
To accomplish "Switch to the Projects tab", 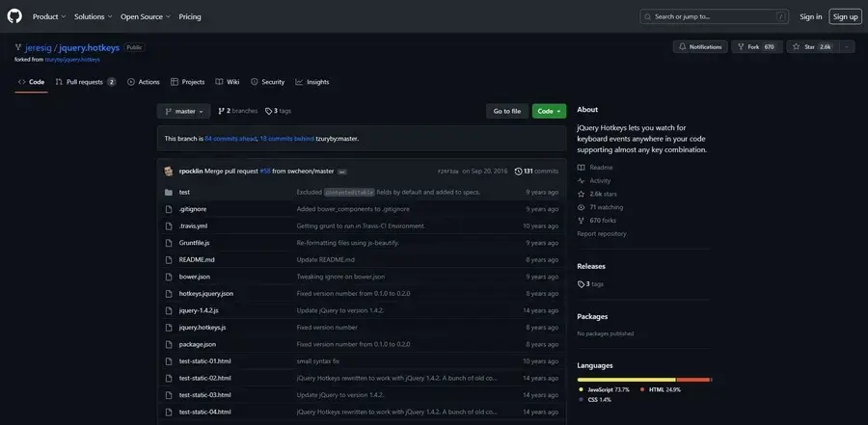I will pos(188,82).
